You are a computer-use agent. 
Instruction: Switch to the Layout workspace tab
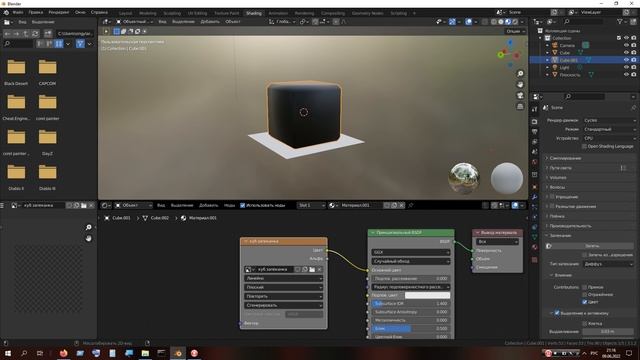[x=125, y=13]
